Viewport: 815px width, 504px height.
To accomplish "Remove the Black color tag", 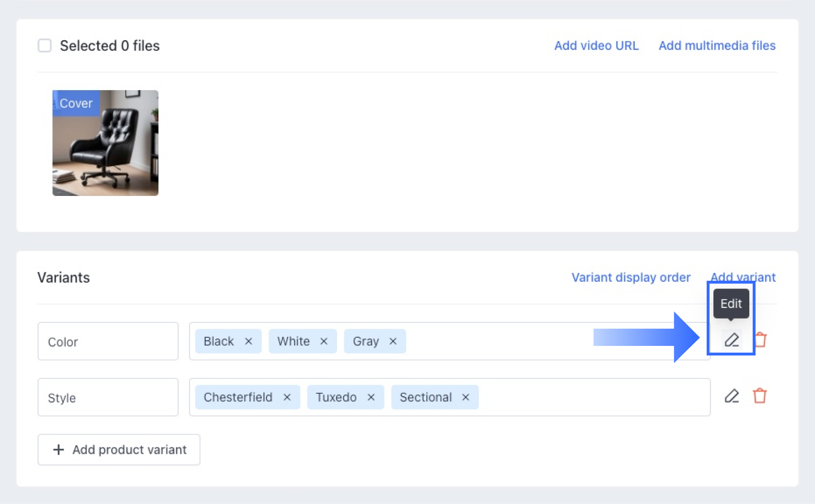I will [x=248, y=341].
